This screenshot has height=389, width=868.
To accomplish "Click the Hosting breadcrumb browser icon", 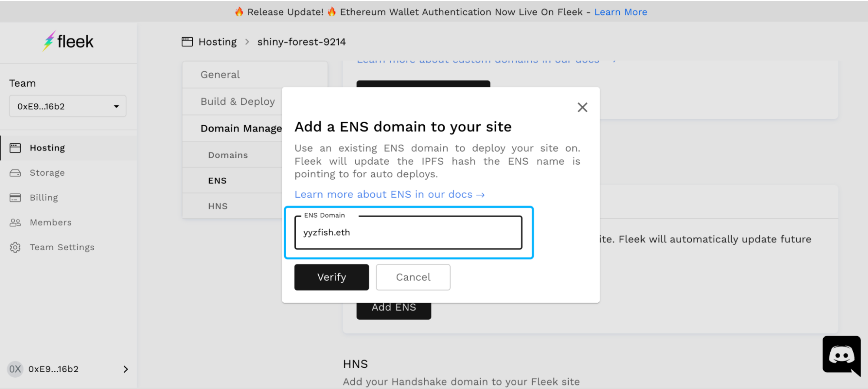I will coord(187,42).
